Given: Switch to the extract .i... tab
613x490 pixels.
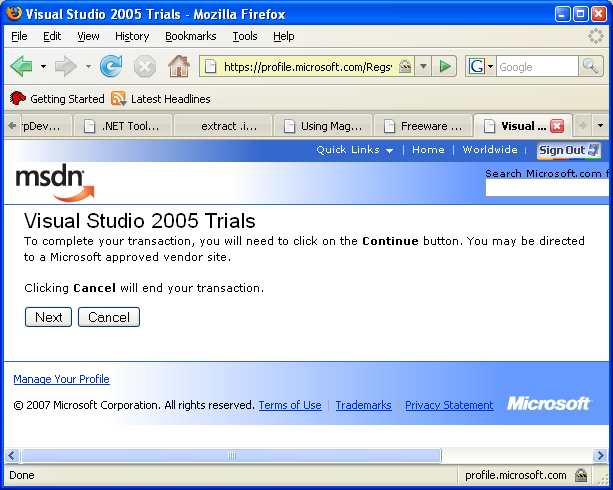Looking at the screenshot, I should (223, 126).
